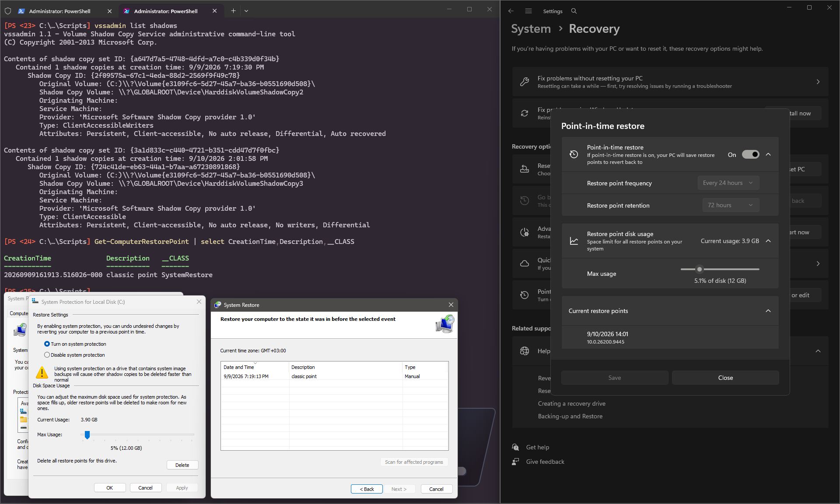Click the Get help icon

(x=516, y=447)
